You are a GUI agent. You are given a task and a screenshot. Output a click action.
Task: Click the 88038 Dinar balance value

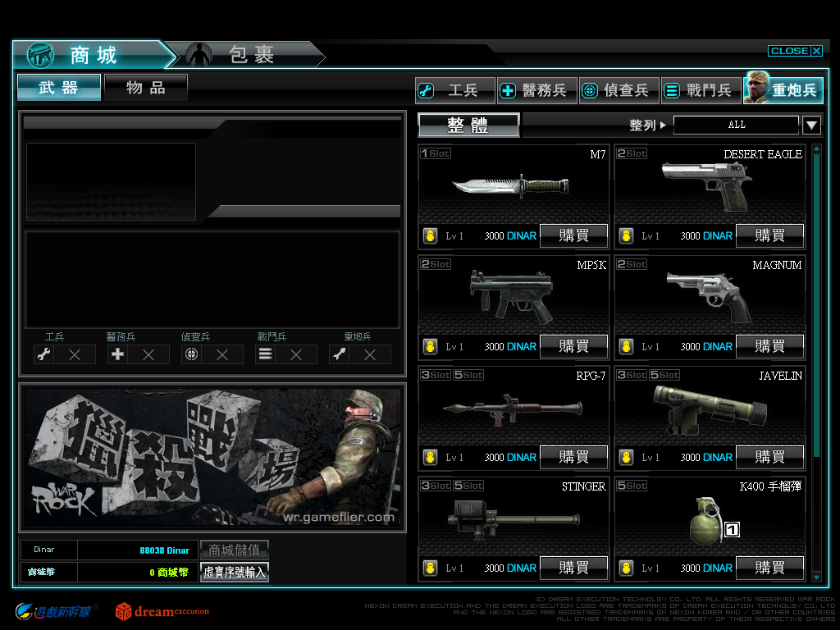coord(164,550)
